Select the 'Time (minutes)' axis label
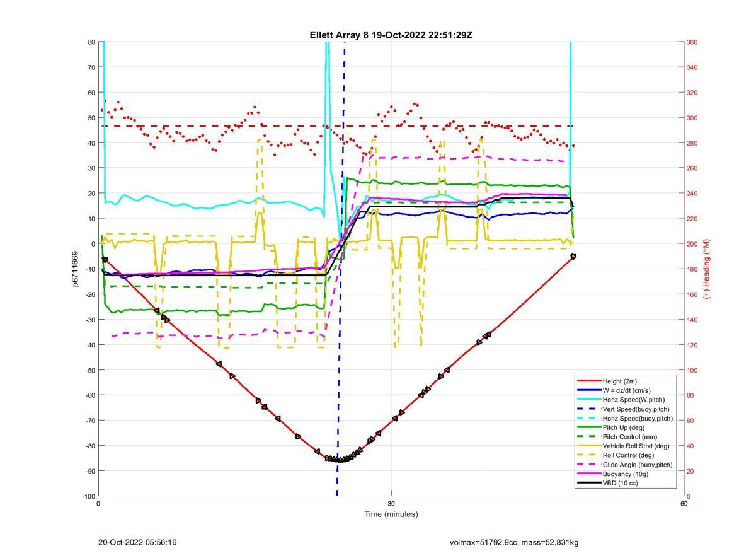This screenshot has height=558, width=756. (x=391, y=514)
